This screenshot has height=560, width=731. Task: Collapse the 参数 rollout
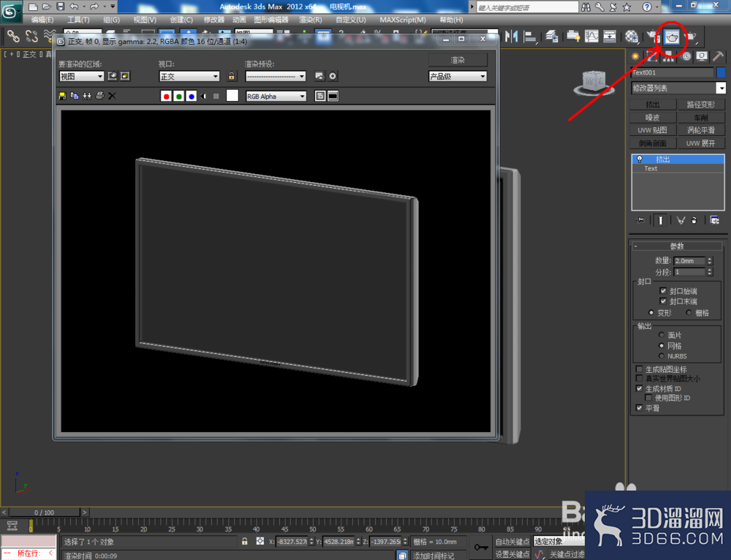pyautogui.click(x=678, y=246)
